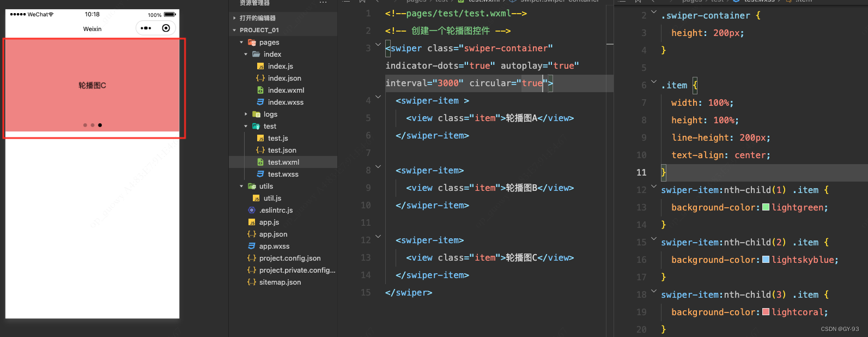Click the Weixin page title
This screenshot has height=337, width=868.
pos(92,29)
